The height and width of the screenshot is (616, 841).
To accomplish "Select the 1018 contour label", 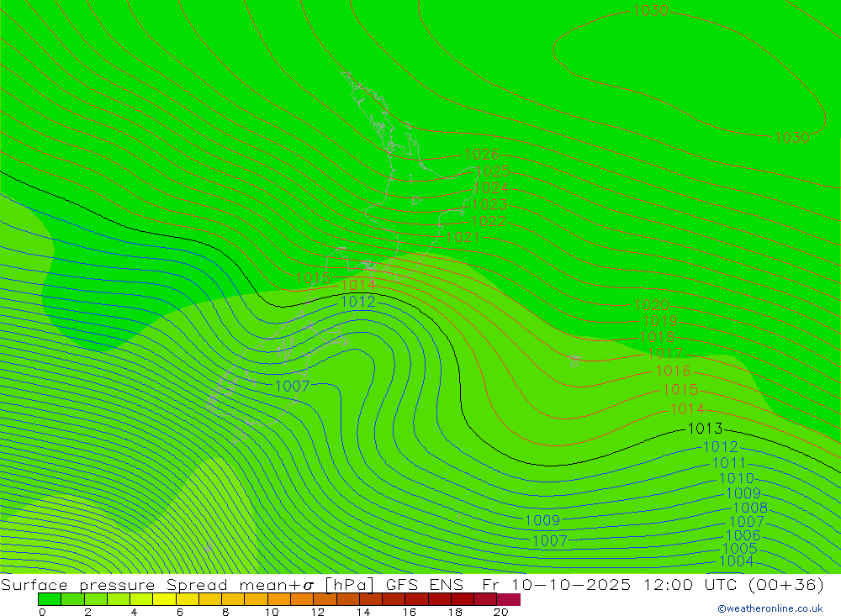I will (x=657, y=337).
